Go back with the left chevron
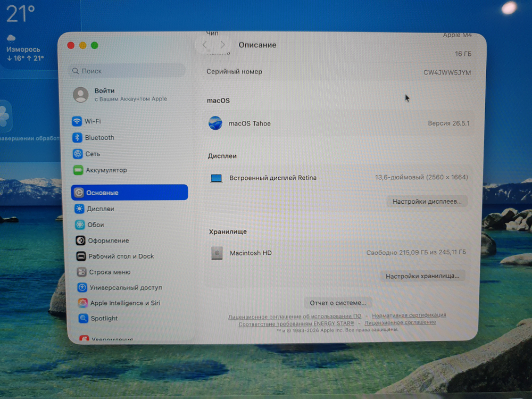532x399 pixels. 205,45
